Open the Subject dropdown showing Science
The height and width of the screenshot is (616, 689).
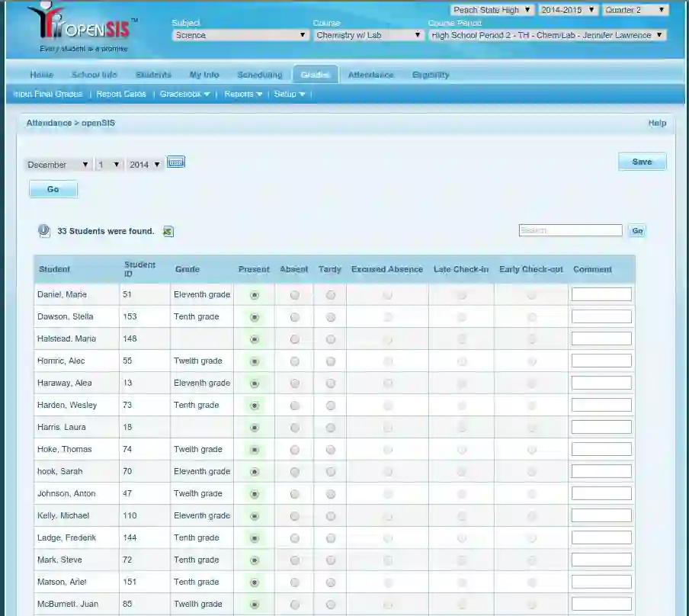[x=239, y=35]
